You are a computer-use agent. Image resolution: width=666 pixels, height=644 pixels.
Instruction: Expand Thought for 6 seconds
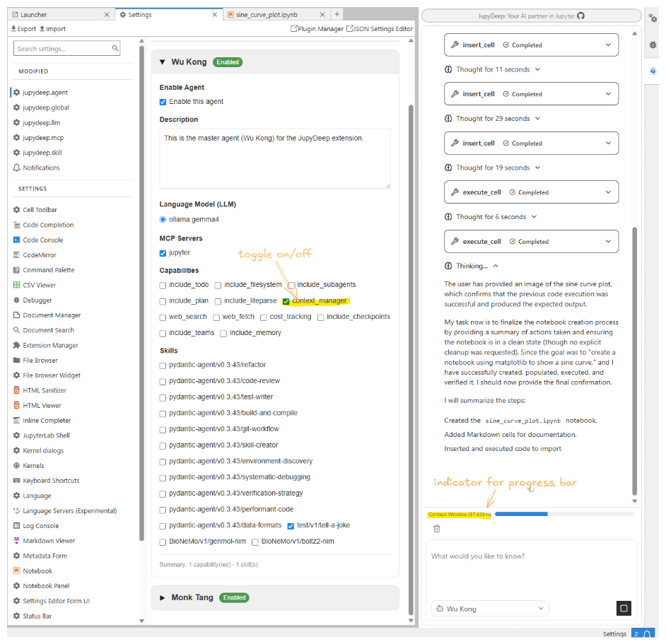click(491, 216)
